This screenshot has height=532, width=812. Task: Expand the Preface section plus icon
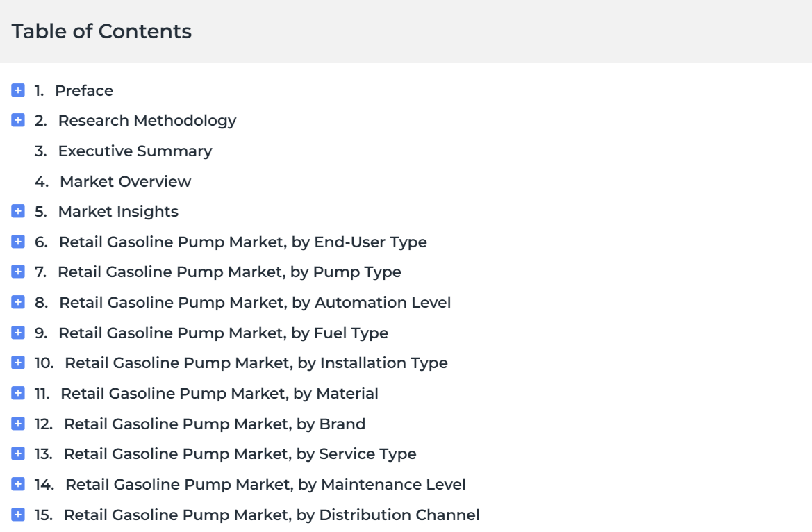click(x=18, y=90)
